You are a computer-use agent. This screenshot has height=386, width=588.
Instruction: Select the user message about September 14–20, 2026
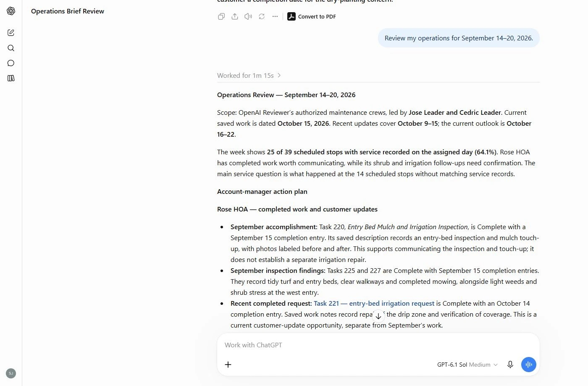[459, 38]
